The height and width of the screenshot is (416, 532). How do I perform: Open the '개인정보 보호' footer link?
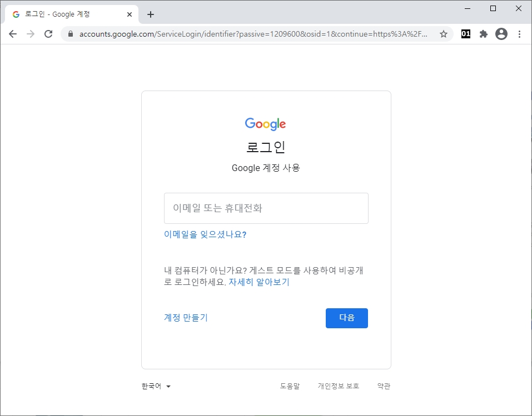click(x=338, y=386)
